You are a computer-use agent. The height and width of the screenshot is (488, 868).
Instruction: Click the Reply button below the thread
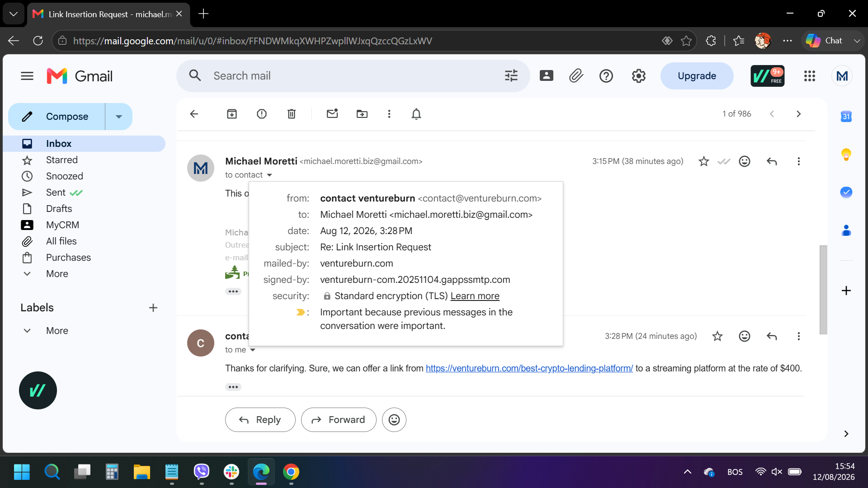click(x=260, y=420)
